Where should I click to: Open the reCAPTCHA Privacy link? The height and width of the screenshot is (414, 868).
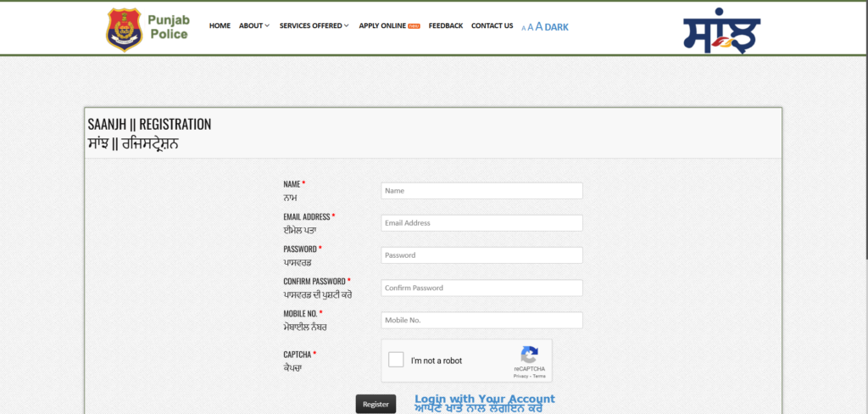coord(520,377)
